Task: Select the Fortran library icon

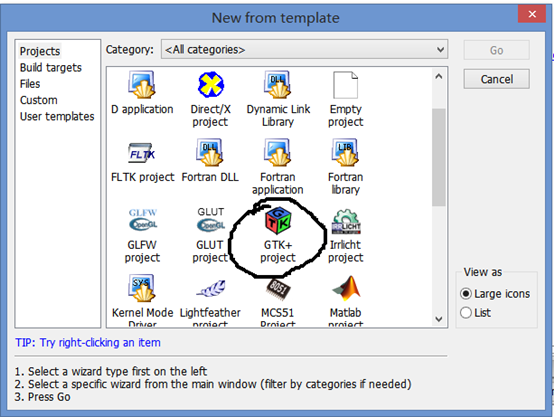Action: (x=346, y=152)
